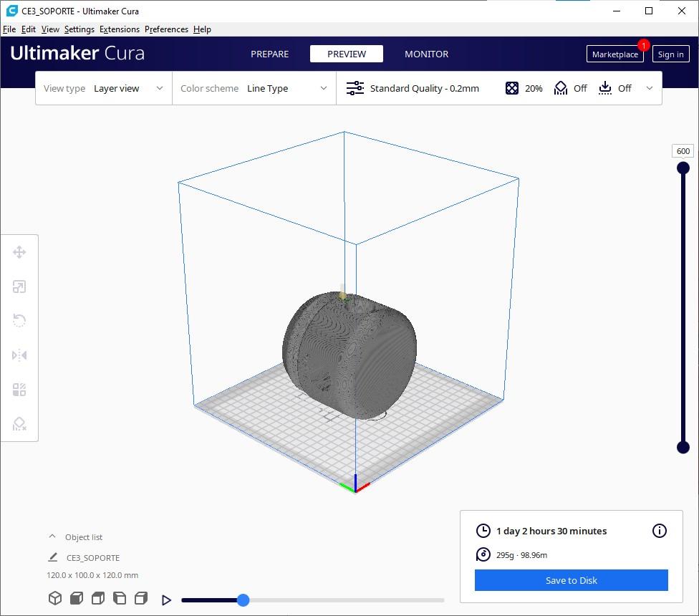Select the Rotate tool in left toolbar

point(19,320)
